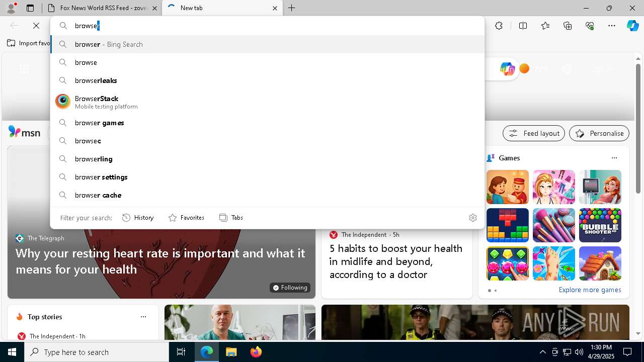Close the Fox News World RSS Feed tab
This screenshot has height=362, width=644.
click(154, 8)
